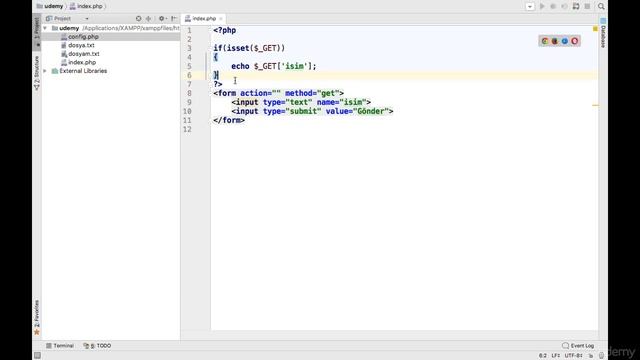This screenshot has width=640, height=360.
Task: Click line number 12 in gutter
Action: coord(187,129)
